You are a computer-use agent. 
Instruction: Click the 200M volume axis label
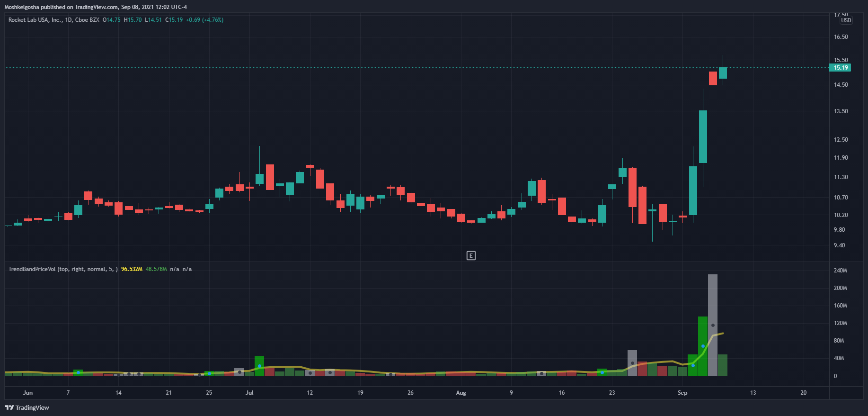click(840, 288)
